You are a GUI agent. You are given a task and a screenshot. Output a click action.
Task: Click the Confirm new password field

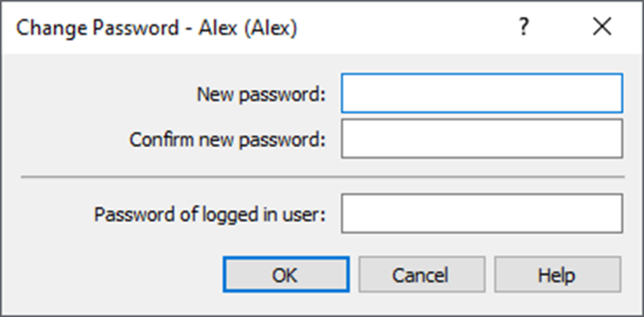482,139
